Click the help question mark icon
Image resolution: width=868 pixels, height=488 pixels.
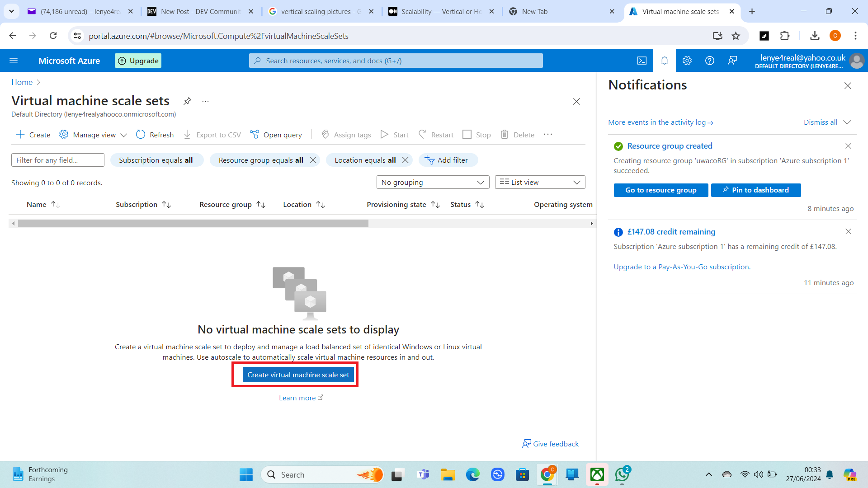point(709,61)
